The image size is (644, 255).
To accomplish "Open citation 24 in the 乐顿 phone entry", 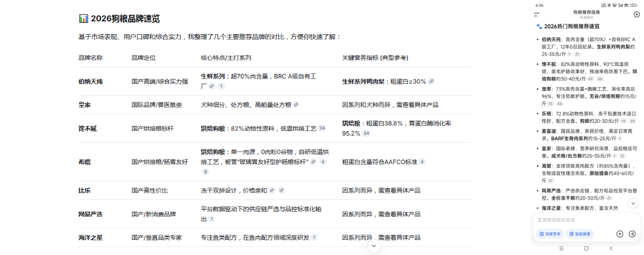I will click(x=633, y=121).
